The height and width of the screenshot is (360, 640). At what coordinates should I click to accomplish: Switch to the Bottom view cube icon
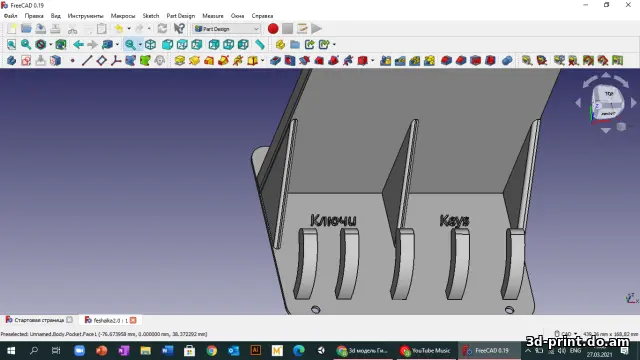pos(229,44)
